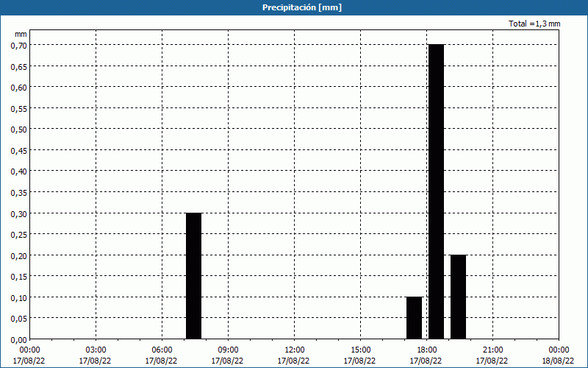The width and height of the screenshot is (588, 368).
Task: Click the 0,65 y-axis label
Action: (x=21, y=66)
